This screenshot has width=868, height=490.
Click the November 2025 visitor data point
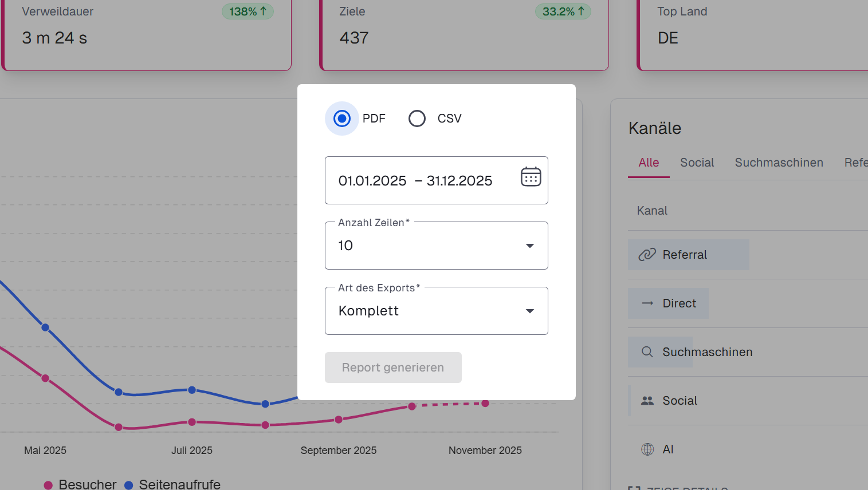tap(485, 404)
